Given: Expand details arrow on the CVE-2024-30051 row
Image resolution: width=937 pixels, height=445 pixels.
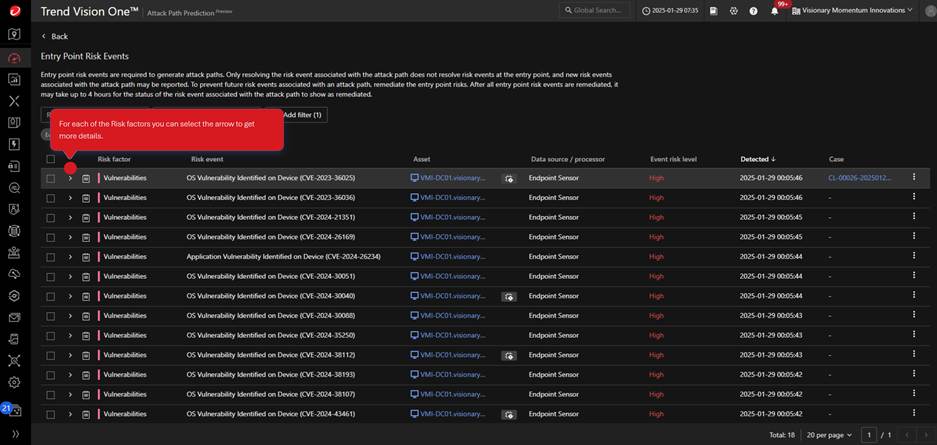Looking at the screenshot, I should (x=70, y=277).
